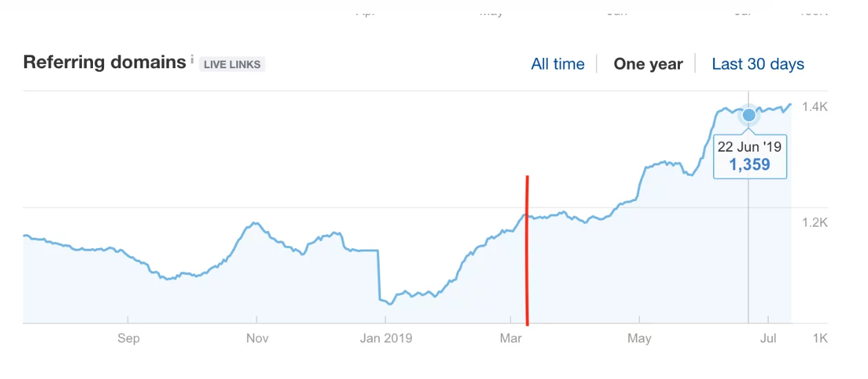Viewport: 868px width, 379px height.
Task: Click the 1,359 value in the tooltip
Action: click(x=749, y=165)
